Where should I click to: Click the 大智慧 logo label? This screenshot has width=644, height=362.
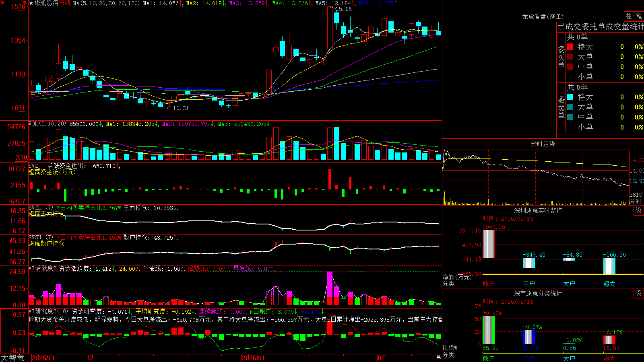coord(12,358)
